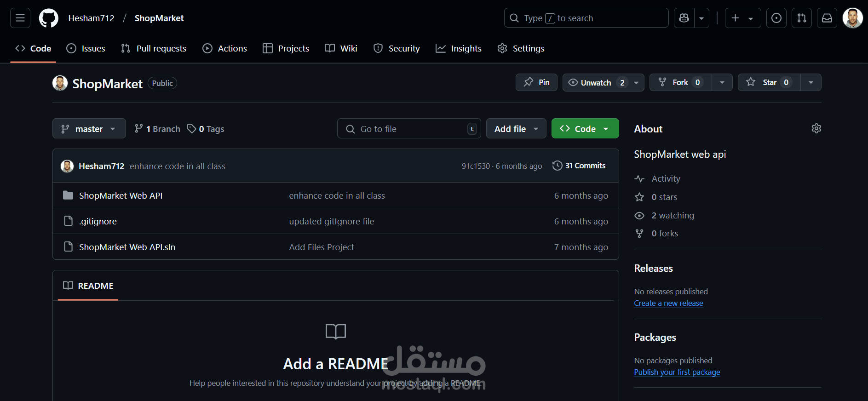Pin the ShopMarket repository

536,82
